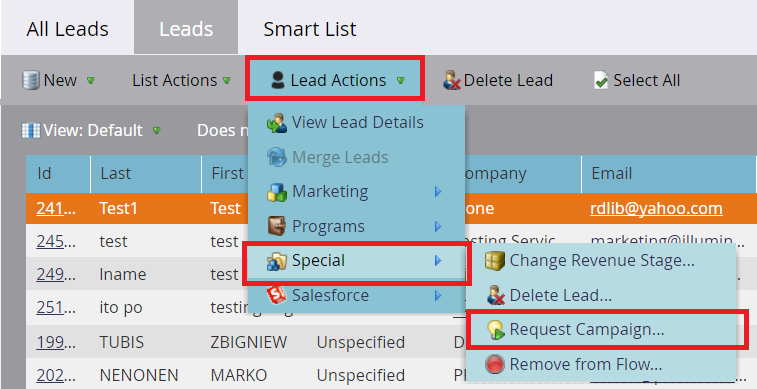Click the ZBIGNIEW first name cell

(x=249, y=342)
